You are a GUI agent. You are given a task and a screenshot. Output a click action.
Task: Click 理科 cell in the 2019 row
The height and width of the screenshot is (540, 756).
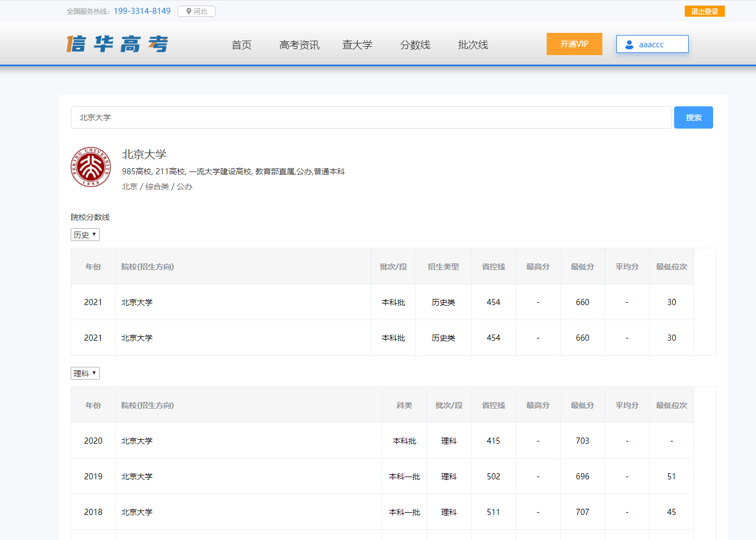[x=449, y=477]
